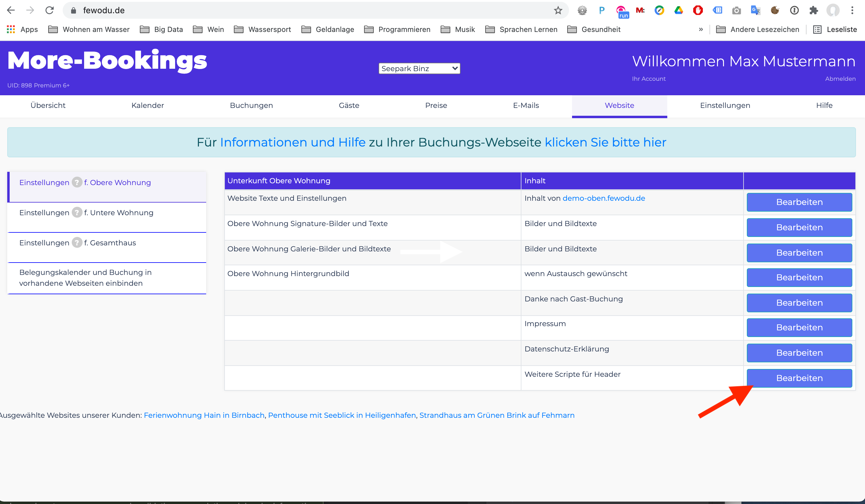The image size is (865, 504).
Task: Click the browser forward arrow
Action: [x=30, y=10]
